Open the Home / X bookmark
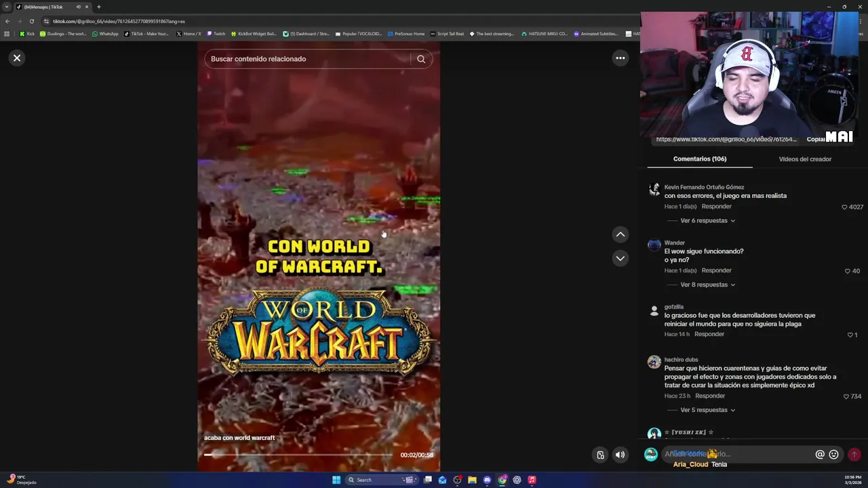Image resolution: width=868 pixels, height=488 pixels. [189, 34]
